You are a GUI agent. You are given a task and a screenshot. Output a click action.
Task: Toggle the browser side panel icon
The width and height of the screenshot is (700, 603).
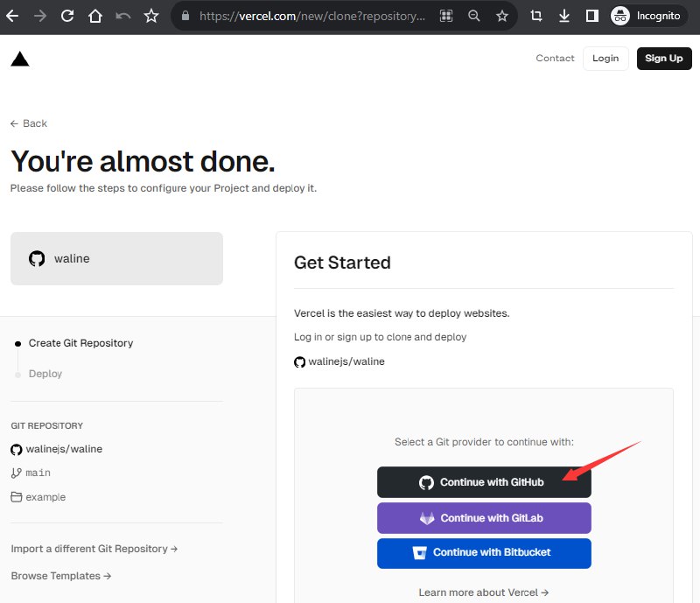tap(591, 16)
